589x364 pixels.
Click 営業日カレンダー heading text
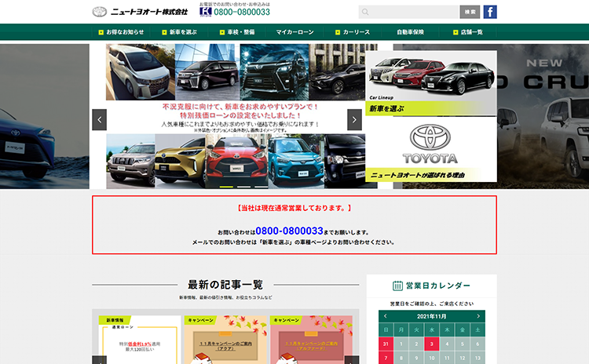[438, 286]
